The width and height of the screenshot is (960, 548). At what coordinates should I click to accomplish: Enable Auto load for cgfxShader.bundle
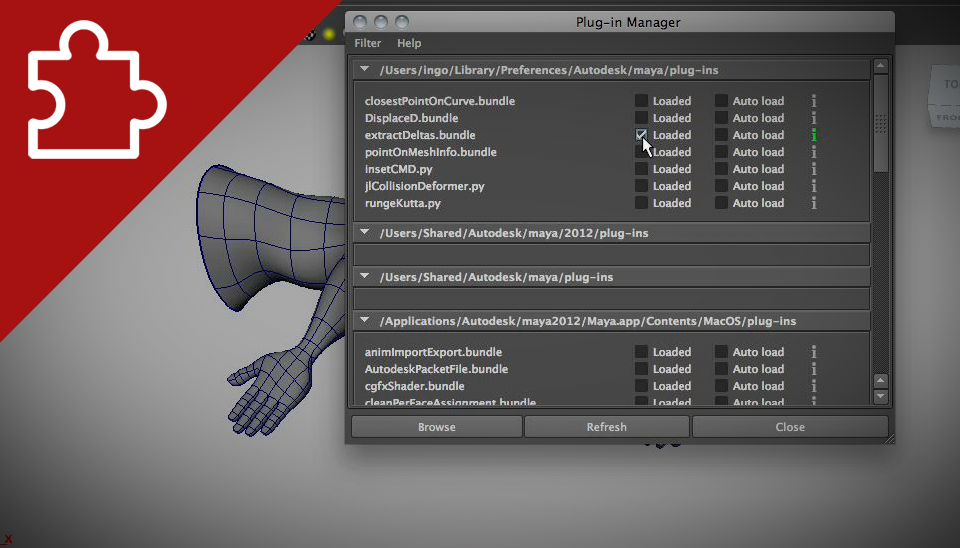pyautogui.click(x=721, y=386)
